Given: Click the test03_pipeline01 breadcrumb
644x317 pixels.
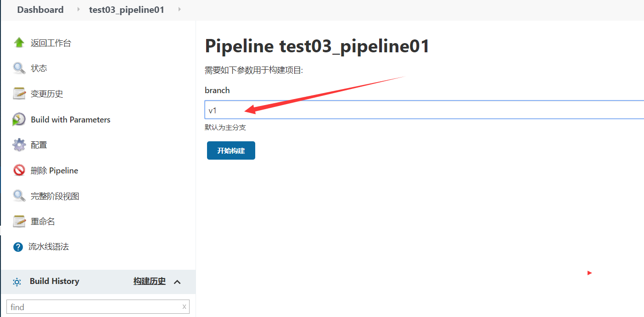Looking at the screenshot, I should click(127, 10).
